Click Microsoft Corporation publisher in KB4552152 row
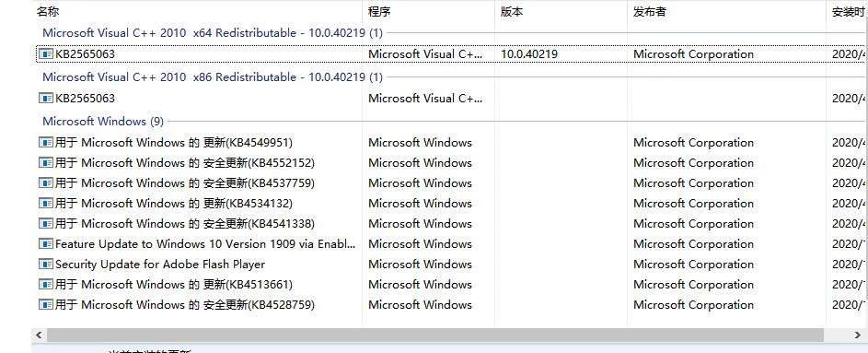The width and height of the screenshot is (868, 353). pos(694,163)
